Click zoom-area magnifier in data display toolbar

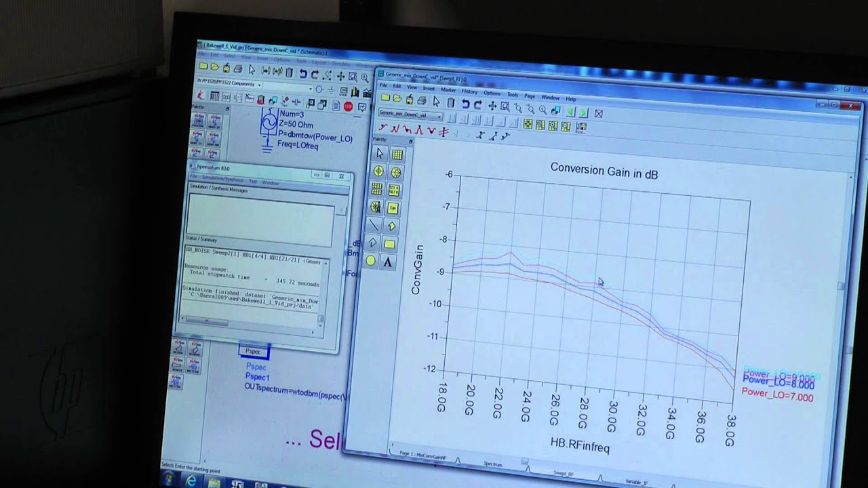(x=505, y=106)
